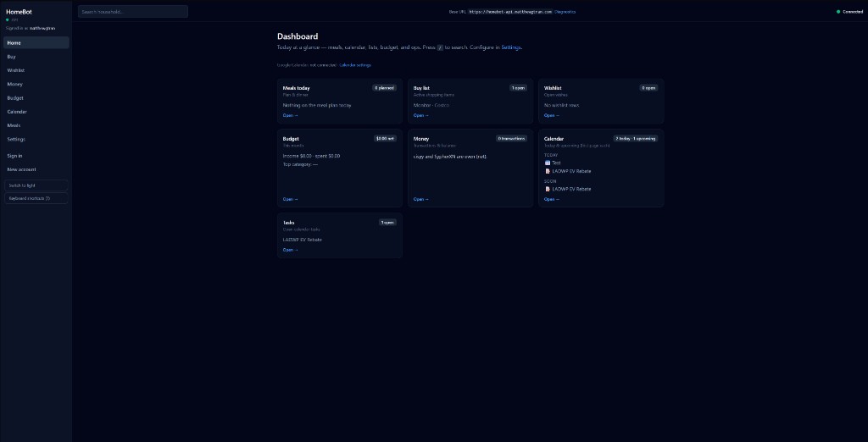868x442 pixels.
Task: Click 'Income $0.00 · spent $0.00' line
Action: point(311,156)
